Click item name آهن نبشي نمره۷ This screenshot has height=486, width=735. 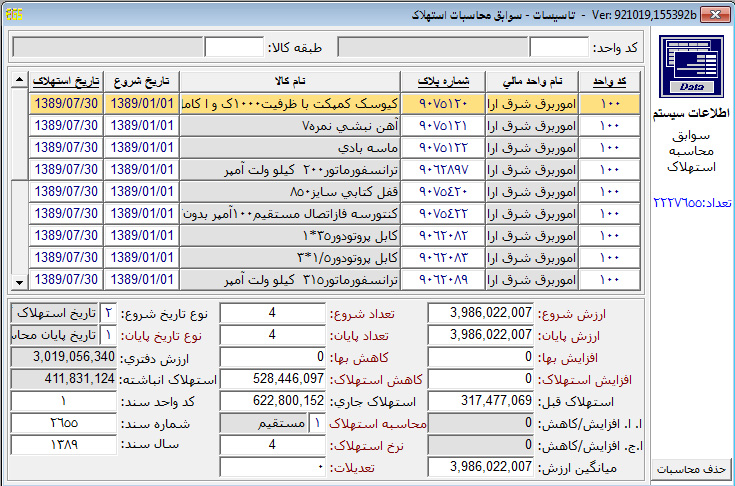coord(290,126)
